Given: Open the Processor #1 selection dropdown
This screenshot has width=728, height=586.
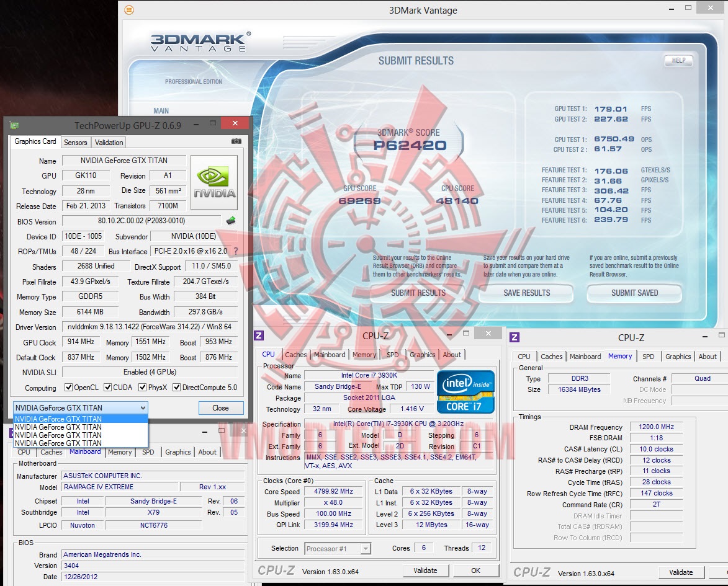Looking at the screenshot, I should [x=366, y=549].
